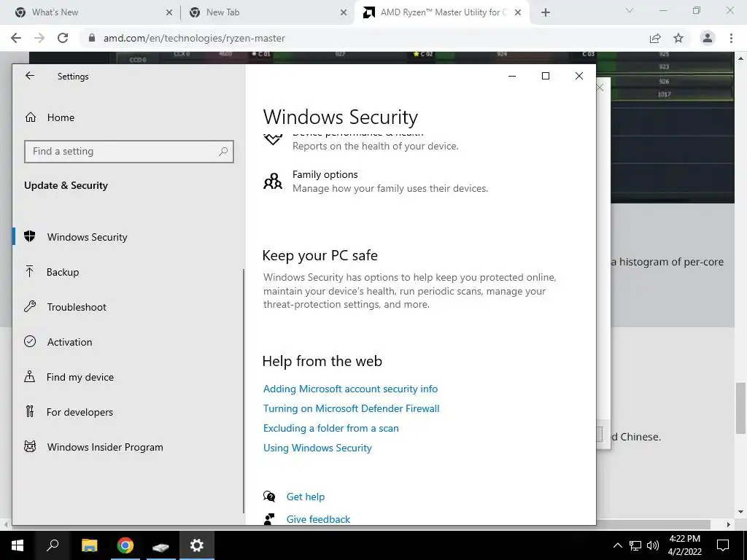Screen dimensions: 747x560
Task: Click Chrome back arrow
Action: point(16,38)
